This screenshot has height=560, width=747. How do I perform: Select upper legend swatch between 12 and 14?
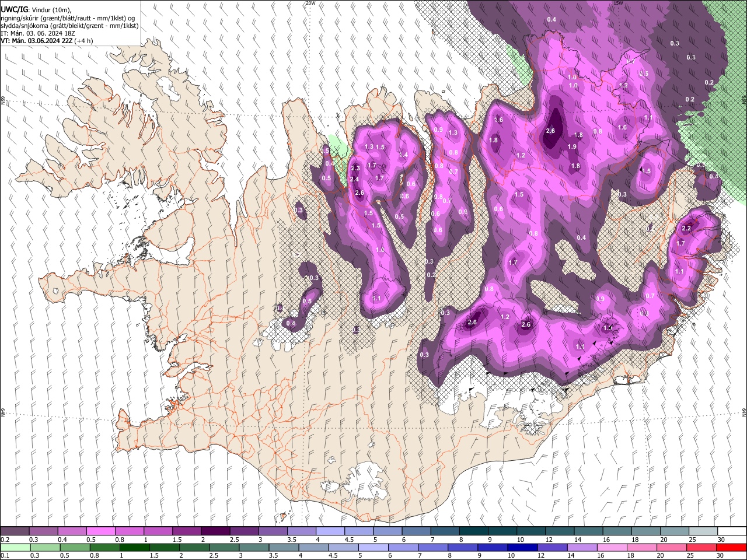tap(560, 531)
